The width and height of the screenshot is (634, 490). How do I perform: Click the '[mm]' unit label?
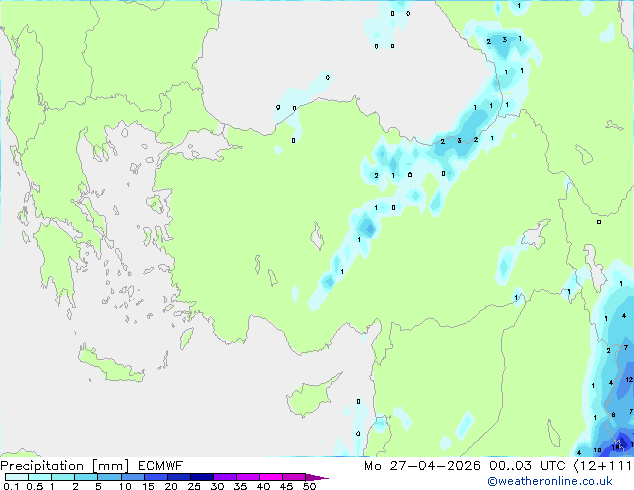click(111, 466)
